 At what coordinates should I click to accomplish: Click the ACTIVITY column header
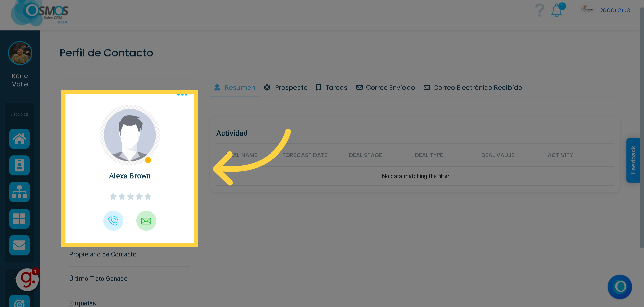coord(560,155)
